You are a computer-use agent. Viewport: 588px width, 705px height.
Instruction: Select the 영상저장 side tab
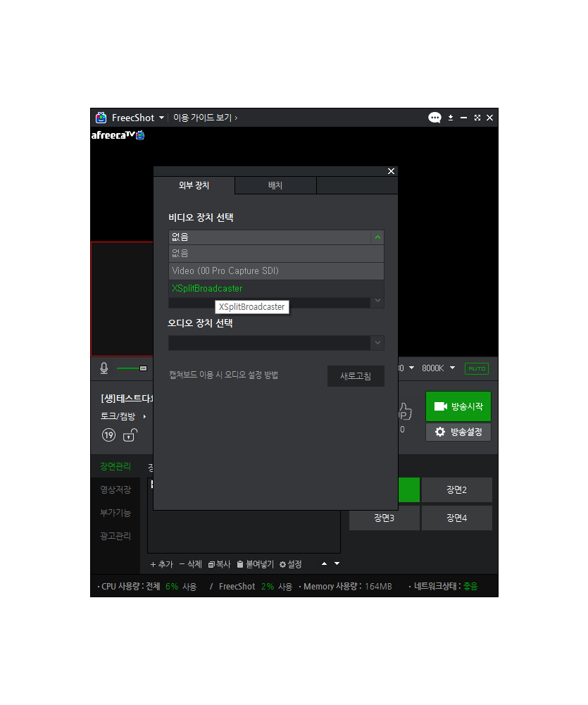point(115,489)
